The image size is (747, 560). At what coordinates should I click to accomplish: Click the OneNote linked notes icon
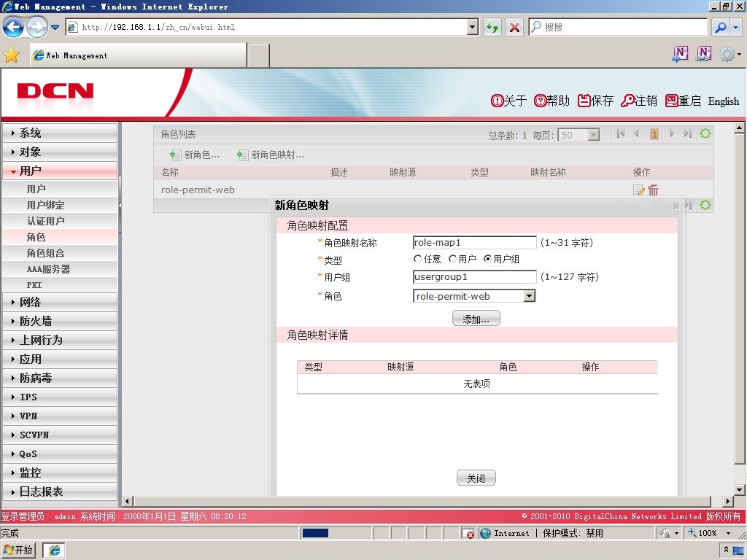[x=703, y=54]
